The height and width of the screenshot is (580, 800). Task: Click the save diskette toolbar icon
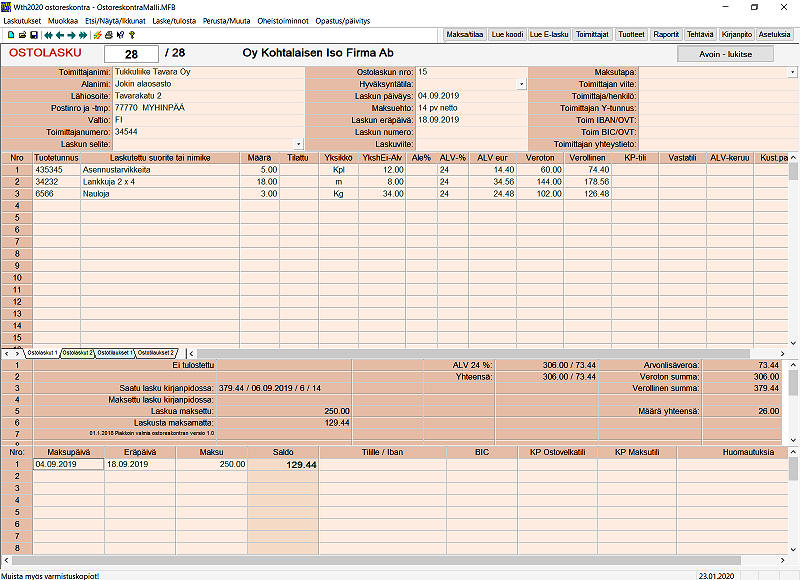click(33, 35)
